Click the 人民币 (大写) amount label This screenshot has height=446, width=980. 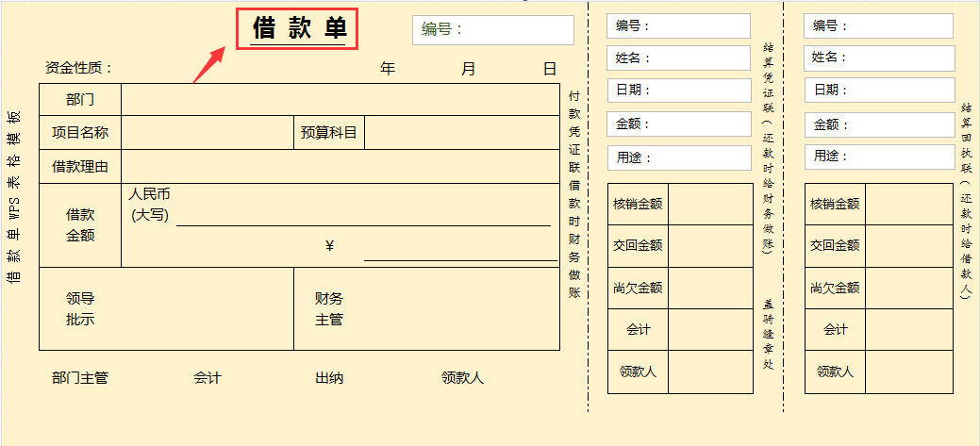pos(149,205)
